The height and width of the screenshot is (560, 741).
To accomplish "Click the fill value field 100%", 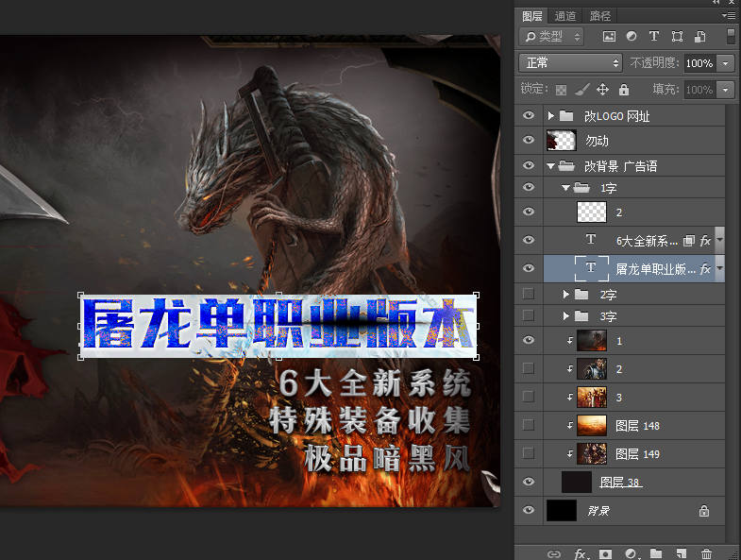I will point(699,90).
